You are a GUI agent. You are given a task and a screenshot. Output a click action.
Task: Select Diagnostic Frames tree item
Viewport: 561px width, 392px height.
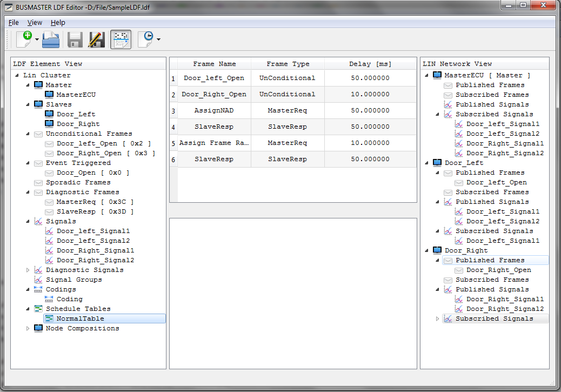coord(82,192)
